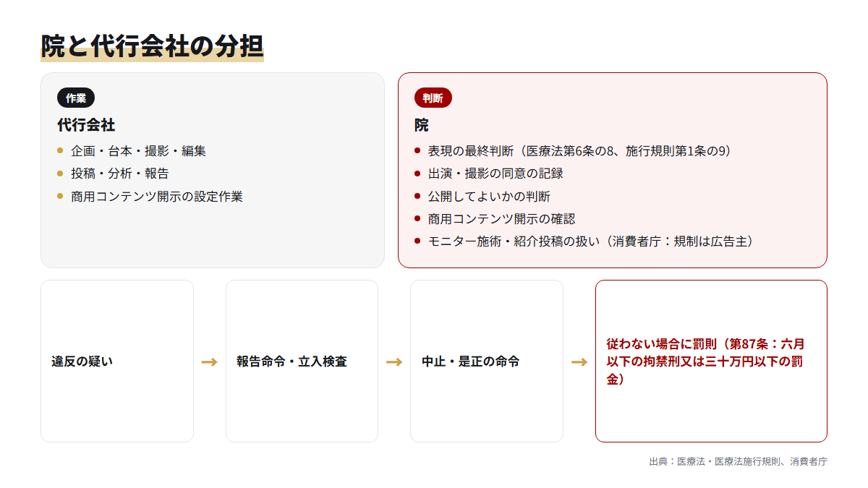Viewport: 868px width, 488px height.
Task: Click the 代行会社 card heading
Action: click(86, 125)
